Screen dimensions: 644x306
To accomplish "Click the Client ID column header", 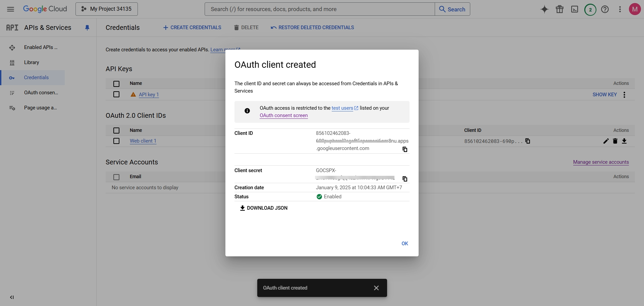I will pos(473,130).
